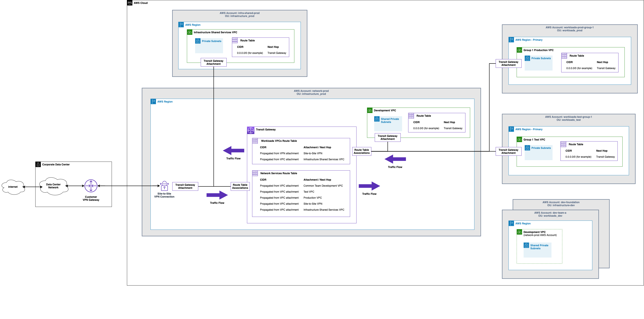Click Development VPC icon in dev-team-a account
644x319 pixels.
[519, 232]
